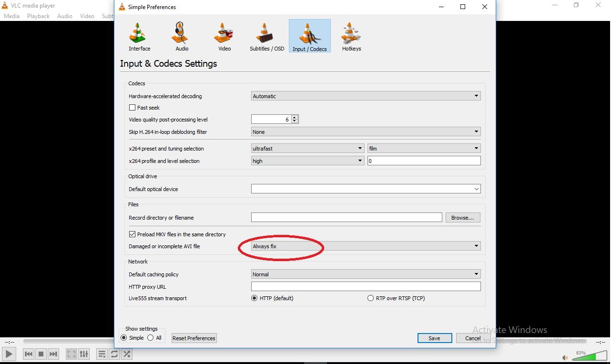Click the x264 level input field
Screen dimensions: 612x364
[424, 161]
